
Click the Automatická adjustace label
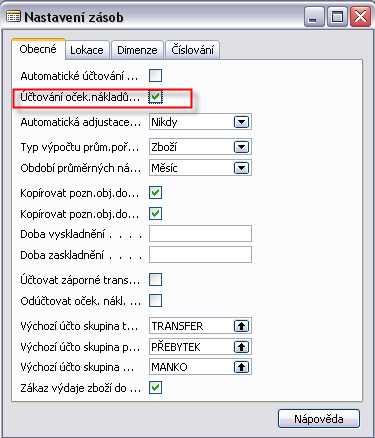[81, 122]
